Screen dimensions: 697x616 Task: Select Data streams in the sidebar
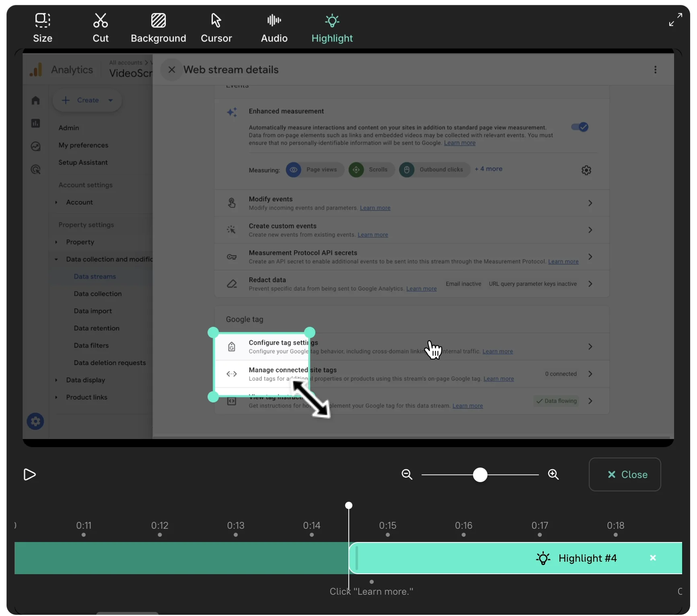tap(95, 277)
